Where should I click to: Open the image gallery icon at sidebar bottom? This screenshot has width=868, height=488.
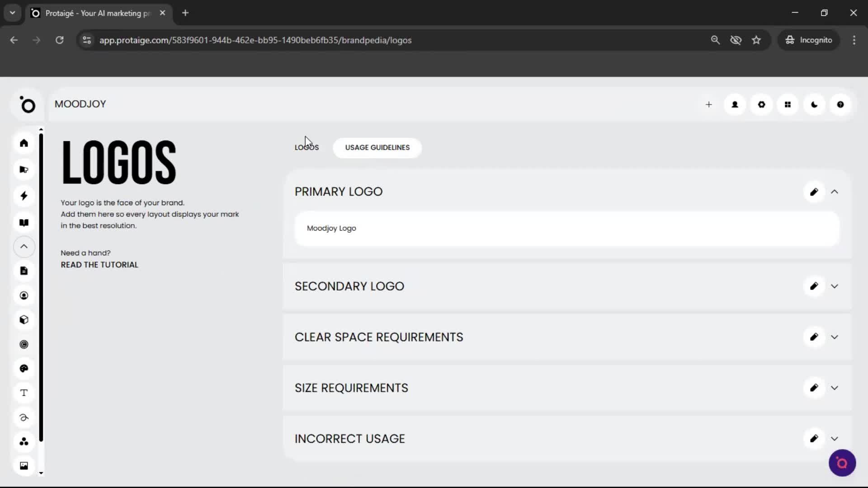(x=24, y=465)
